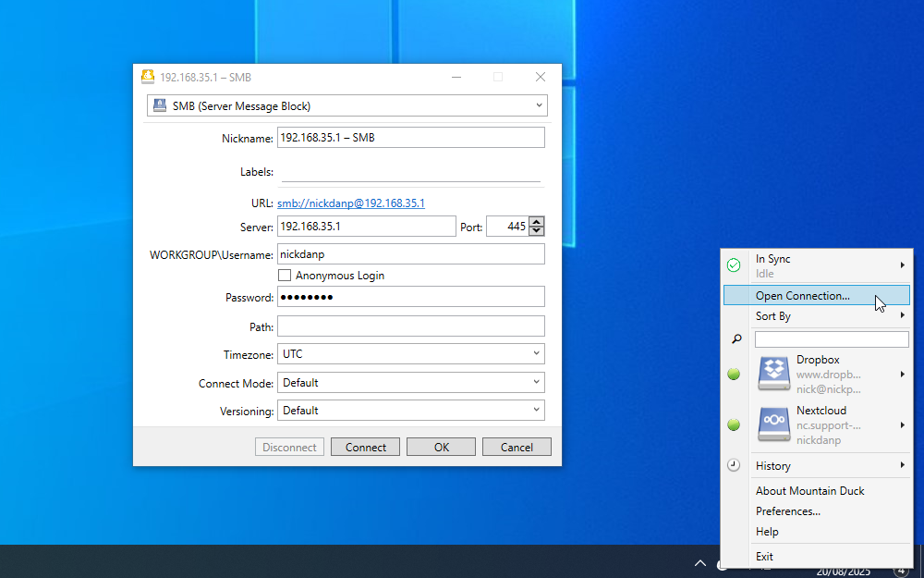This screenshot has height=578, width=924.
Task: Click the Mountain Duck icon in dialog title bar
Action: pyautogui.click(x=148, y=77)
